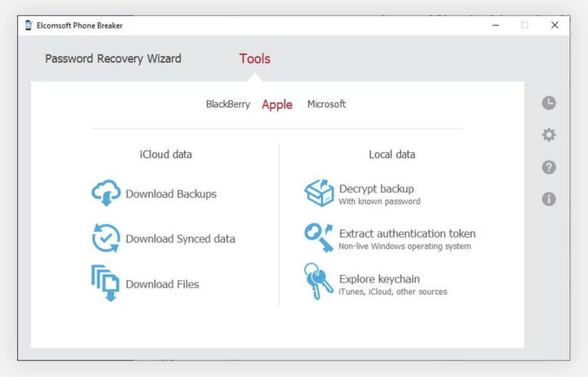Screen dimensions: 588x377
Task: Click the Explore keychain keys icon
Action: (x=319, y=282)
